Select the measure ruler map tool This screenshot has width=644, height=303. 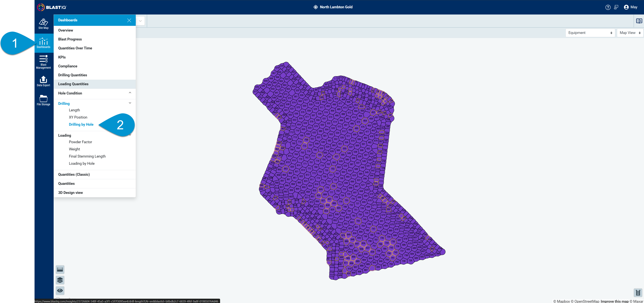(60, 270)
